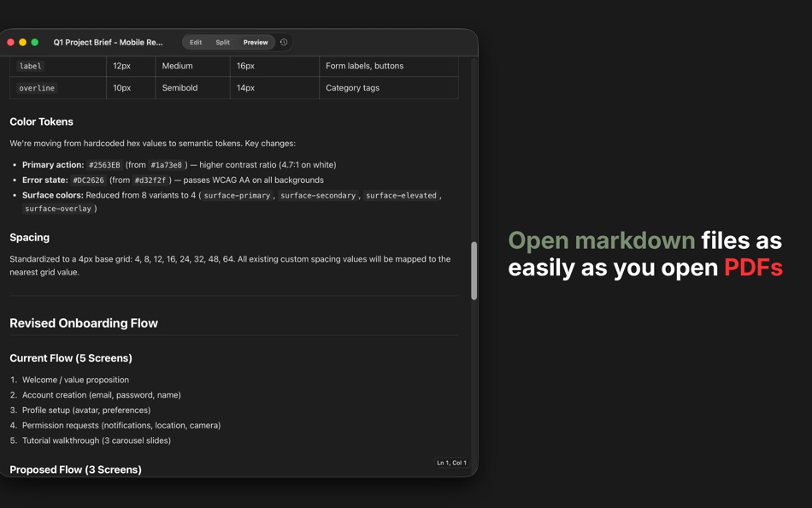
Task: Click the Semibold table cell
Action: 179,88
